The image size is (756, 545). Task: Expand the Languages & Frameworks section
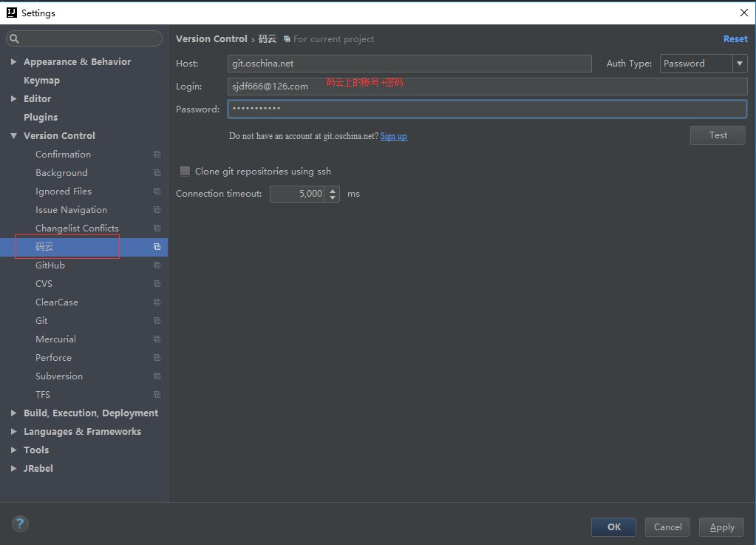tap(13, 431)
